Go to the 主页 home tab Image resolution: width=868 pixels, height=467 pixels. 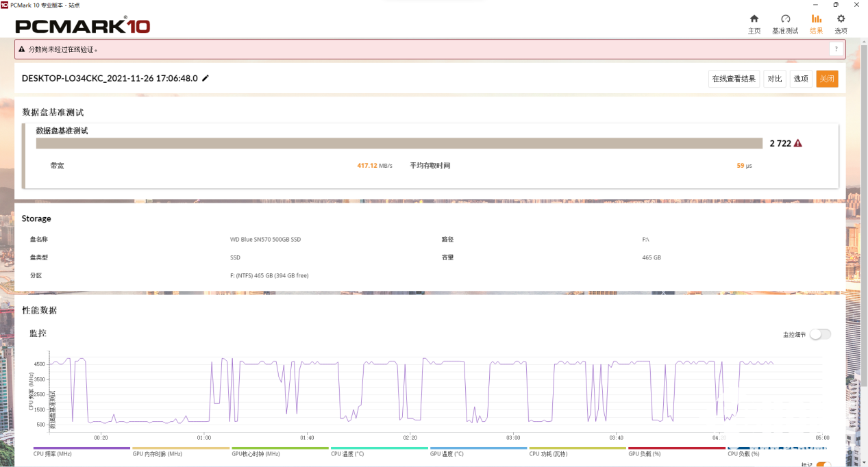(x=754, y=24)
